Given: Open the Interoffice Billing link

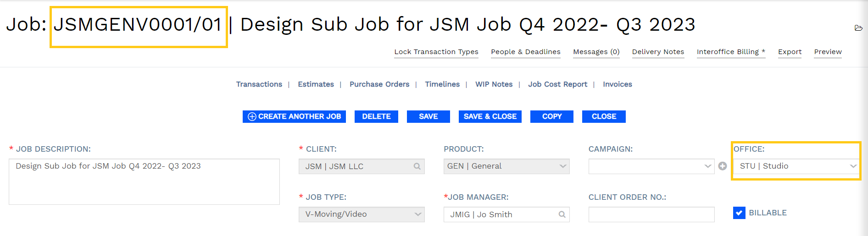Looking at the screenshot, I should point(731,52).
